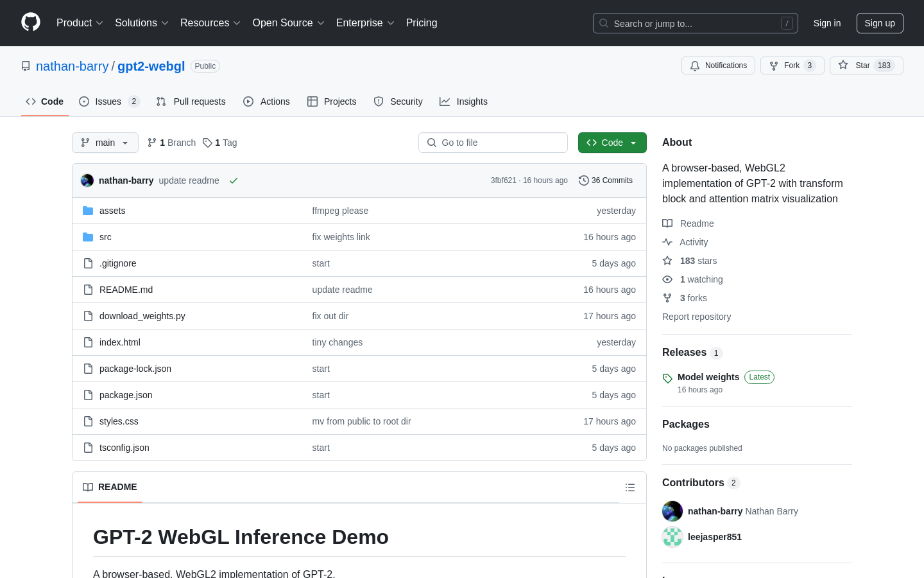Click the index.html file icon
The width and height of the screenshot is (924, 578).
click(88, 342)
